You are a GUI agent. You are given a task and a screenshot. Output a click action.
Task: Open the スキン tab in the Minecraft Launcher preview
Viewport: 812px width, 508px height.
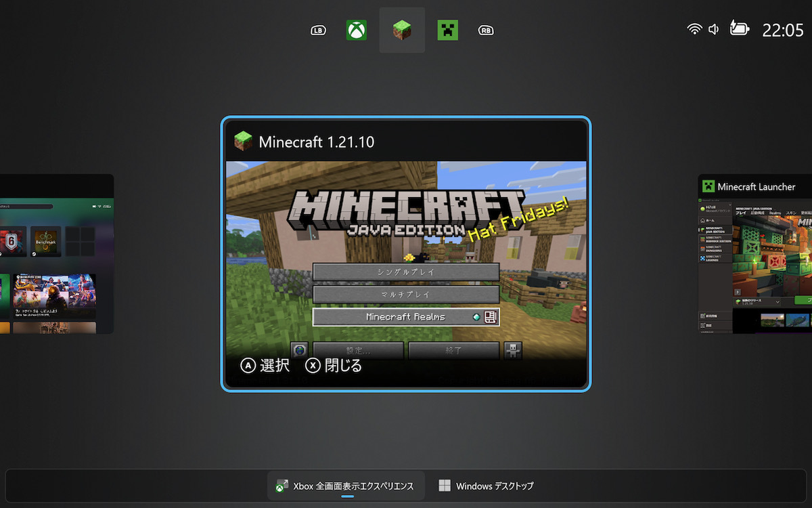click(x=791, y=213)
